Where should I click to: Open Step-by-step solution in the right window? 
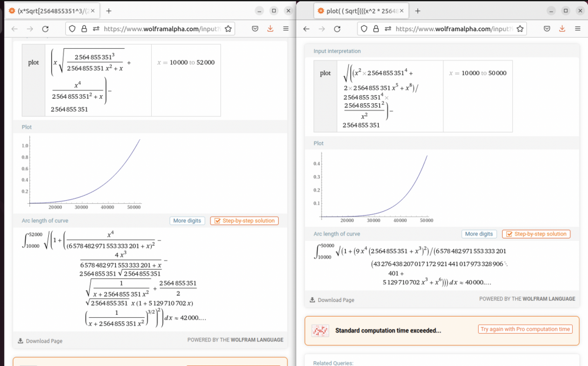[535, 234]
